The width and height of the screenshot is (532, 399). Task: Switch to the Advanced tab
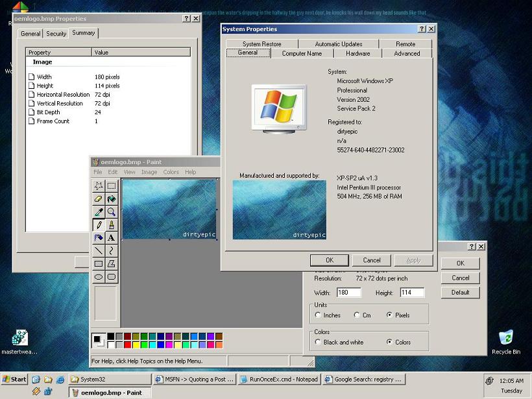(407, 53)
